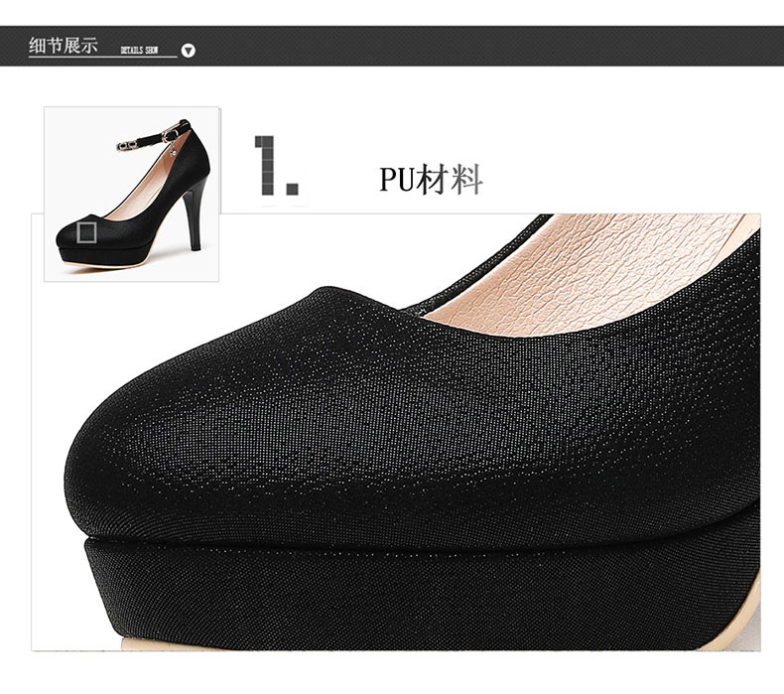Click the stiletto heel in the thumbnail
The image size is (784, 694).
click(196, 215)
